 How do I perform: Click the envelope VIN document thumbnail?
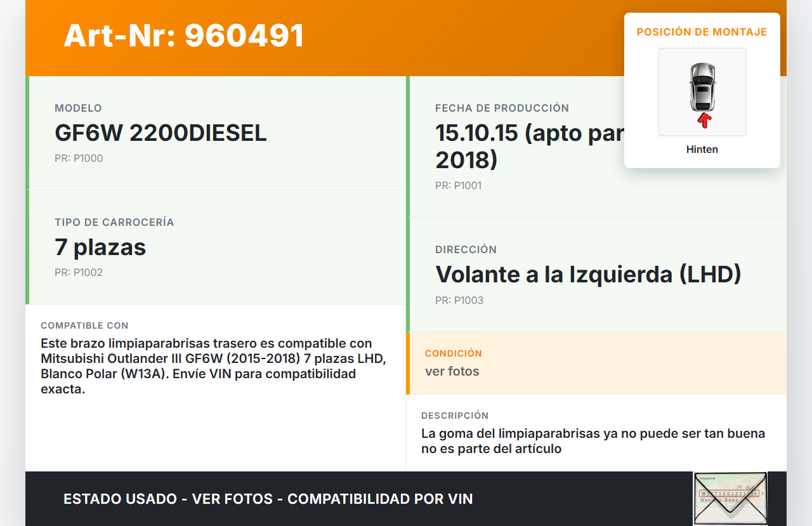pos(730,499)
